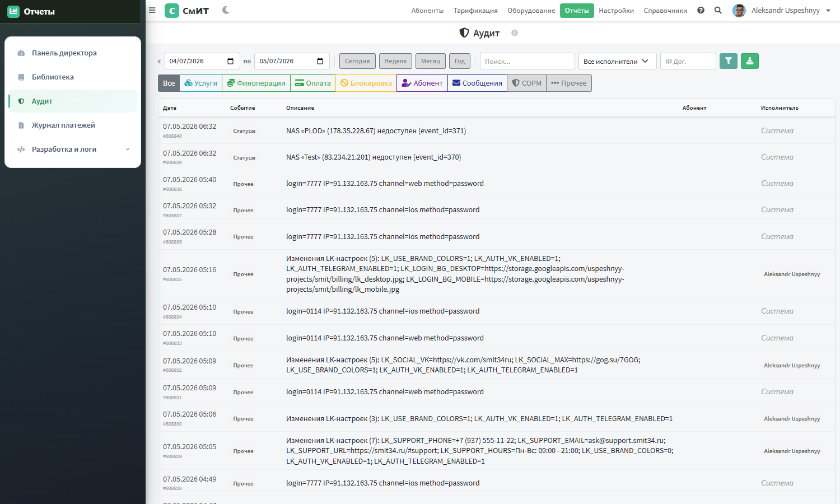Click Статусы event in row #808840
Image resolution: width=840 pixels, height=504 pixels.
(244, 131)
